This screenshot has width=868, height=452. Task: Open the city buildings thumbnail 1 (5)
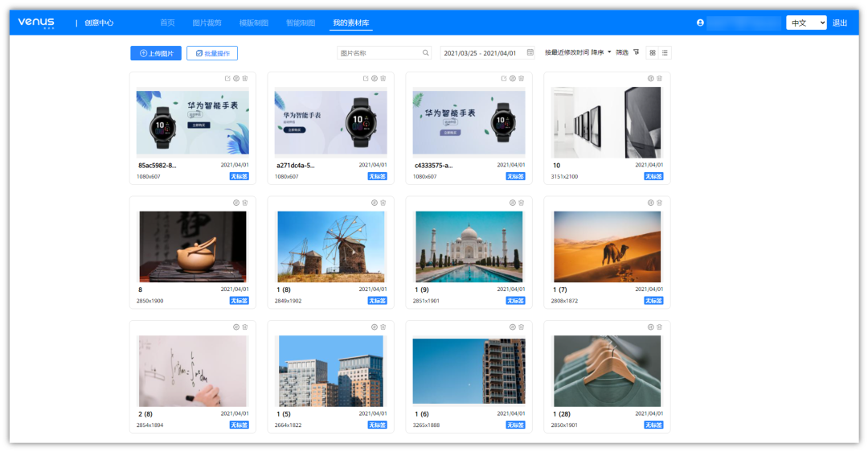(330, 371)
